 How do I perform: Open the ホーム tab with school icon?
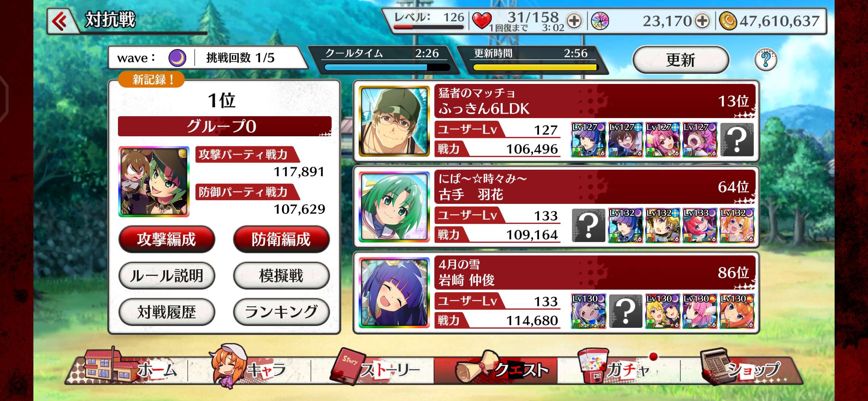point(128,368)
